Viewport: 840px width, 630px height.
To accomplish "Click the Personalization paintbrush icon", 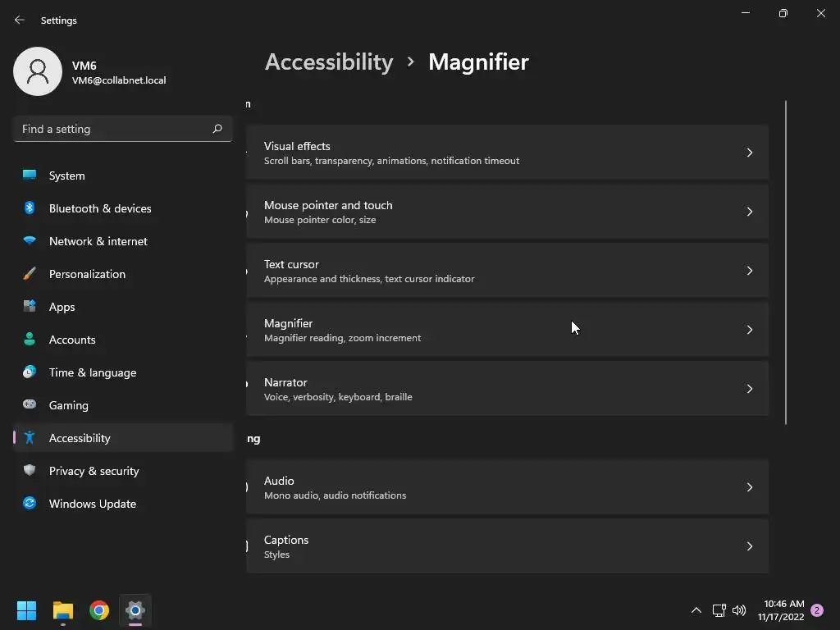I will click(x=30, y=274).
